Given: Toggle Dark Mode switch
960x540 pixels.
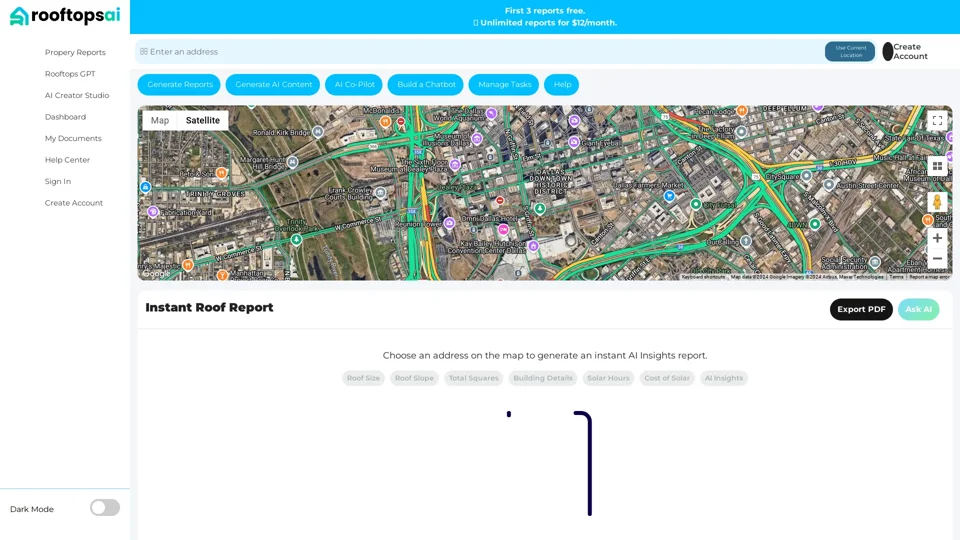Looking at the screenshot, I should pyautogui.click(x=105, y=508).
